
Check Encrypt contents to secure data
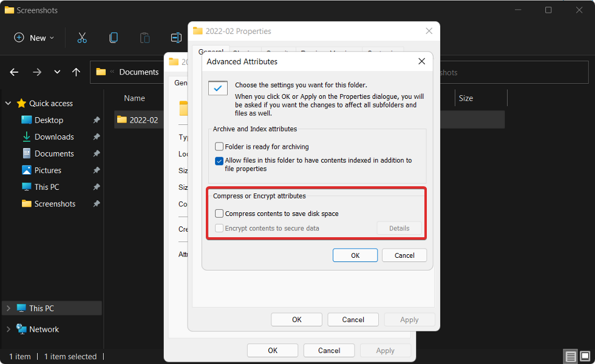(x=219, y=228)
